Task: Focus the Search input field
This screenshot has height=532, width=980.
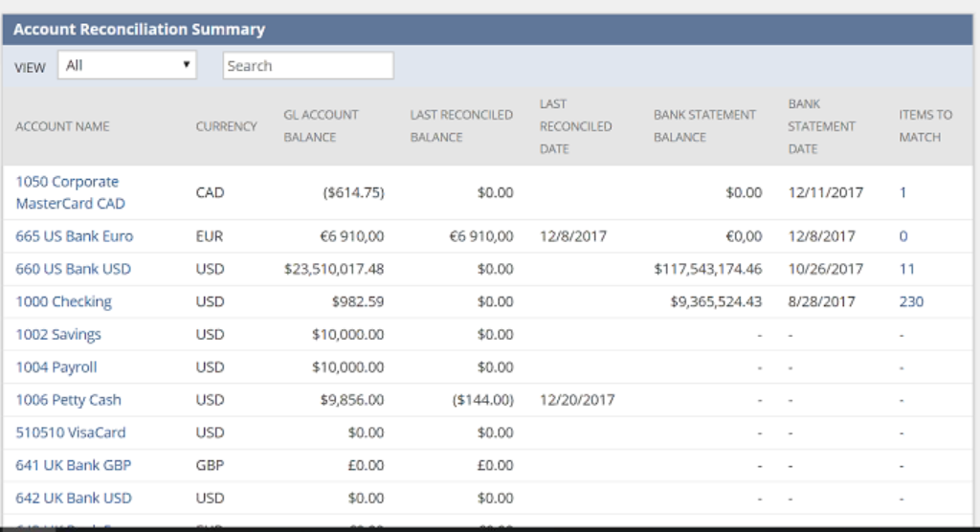Action: pyautogui.click(x=308, y=66)
